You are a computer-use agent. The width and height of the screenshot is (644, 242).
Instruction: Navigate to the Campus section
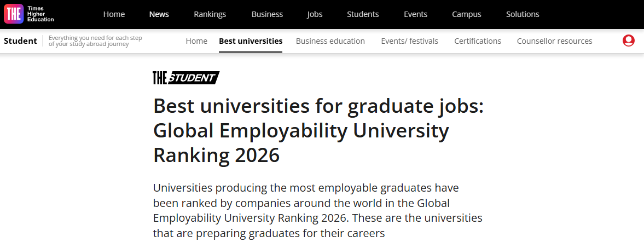point(466,14)
